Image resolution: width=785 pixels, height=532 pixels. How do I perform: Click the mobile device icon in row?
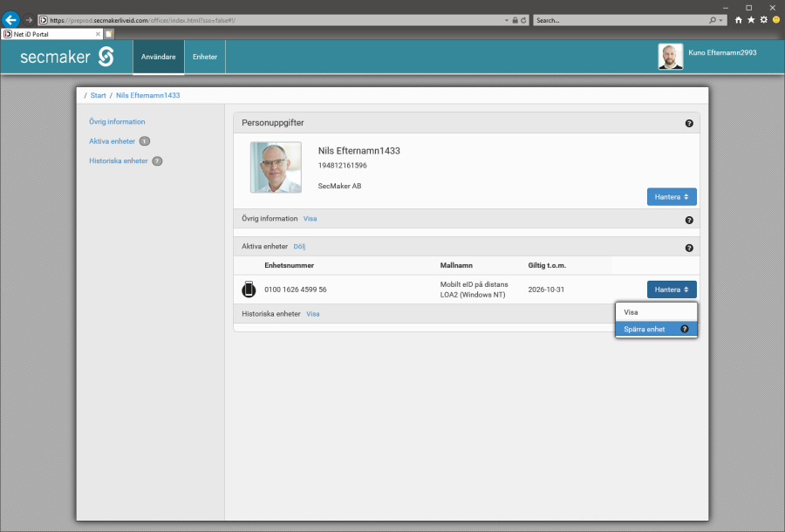coord(249,290)
